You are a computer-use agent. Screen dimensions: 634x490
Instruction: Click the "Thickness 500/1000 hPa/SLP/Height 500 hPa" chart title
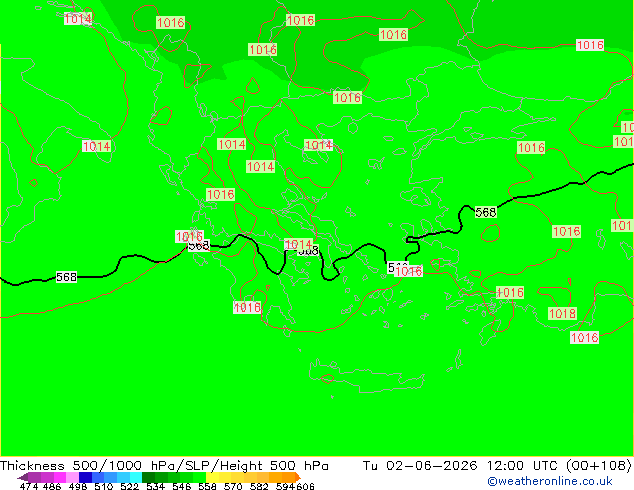point(164,466)
